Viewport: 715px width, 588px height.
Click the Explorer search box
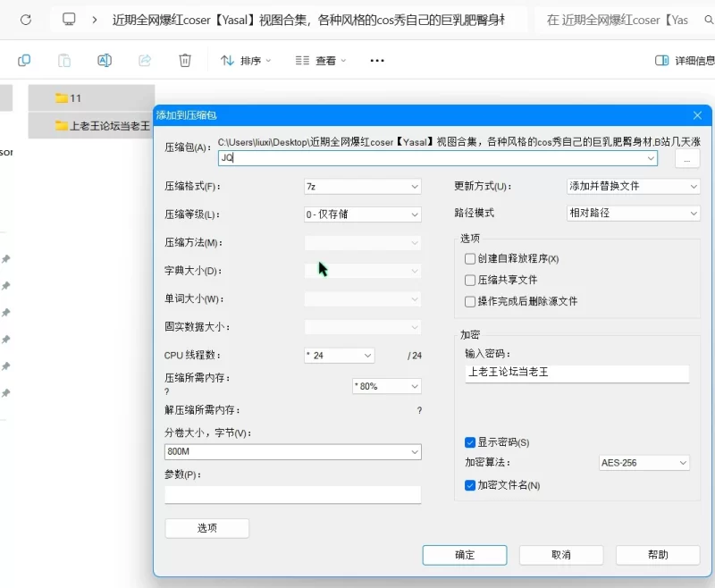tap(624, 20)
